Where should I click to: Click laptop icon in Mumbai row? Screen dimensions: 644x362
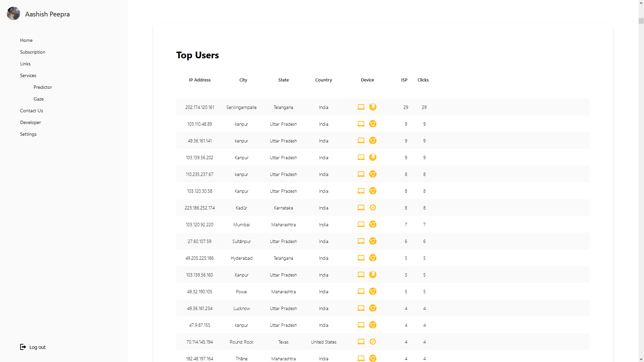[361, 224]
